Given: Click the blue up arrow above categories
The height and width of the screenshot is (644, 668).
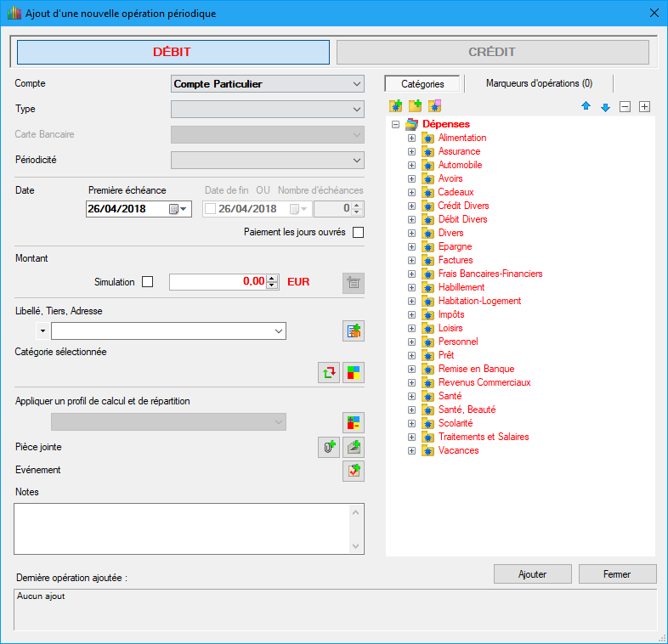Looking at the screenshot, I should click(586, 107).
